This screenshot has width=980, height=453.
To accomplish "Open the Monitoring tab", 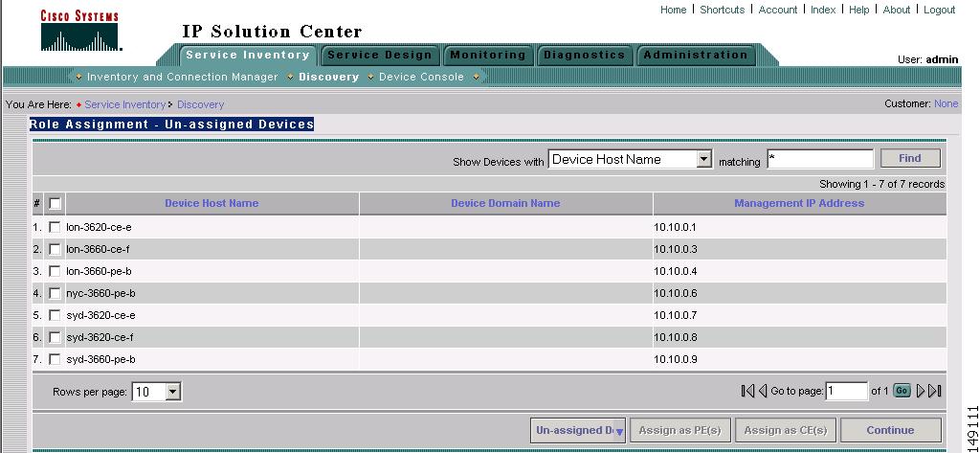I will pos(488,55).
